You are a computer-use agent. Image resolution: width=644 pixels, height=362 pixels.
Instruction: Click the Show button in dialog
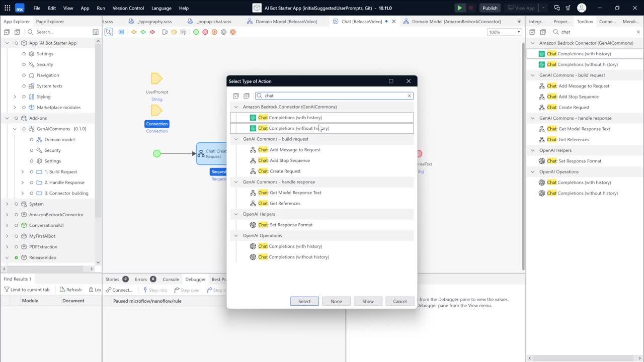(x=368, y=301)
